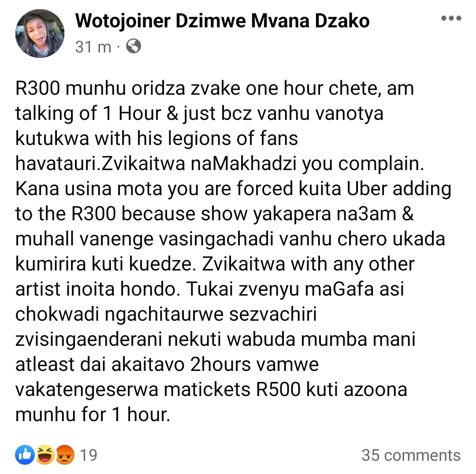Click the laughing Haha reaction emoji
Image resolution: width=476 pixels, height=474 pixels.
[45, 455]
